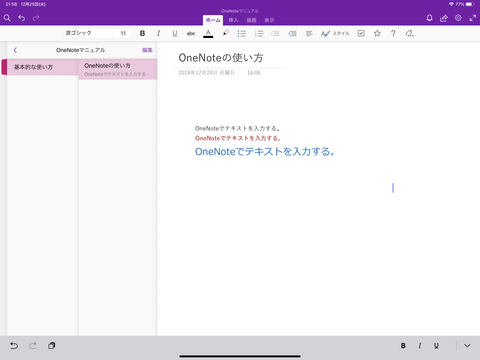Click the OneNoteマニュアル notebook title

tap(80, 50)
